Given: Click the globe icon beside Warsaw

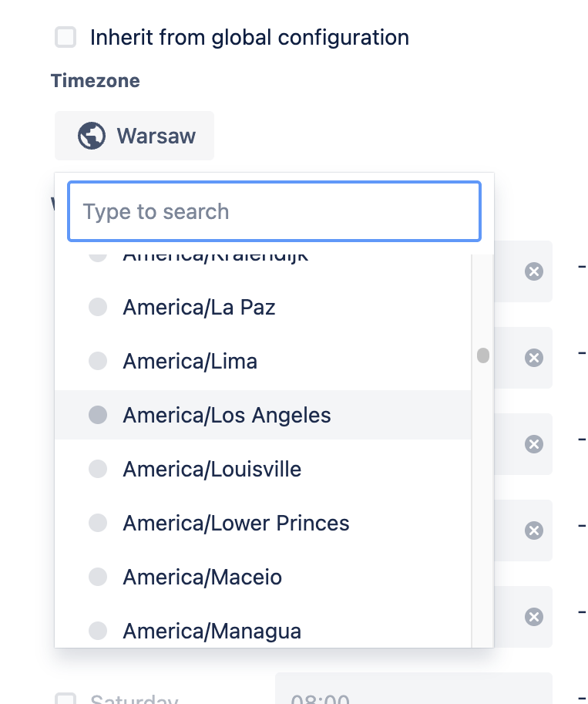Looking at the screenshot, I should pyautogui.click(x=91, y=136).
